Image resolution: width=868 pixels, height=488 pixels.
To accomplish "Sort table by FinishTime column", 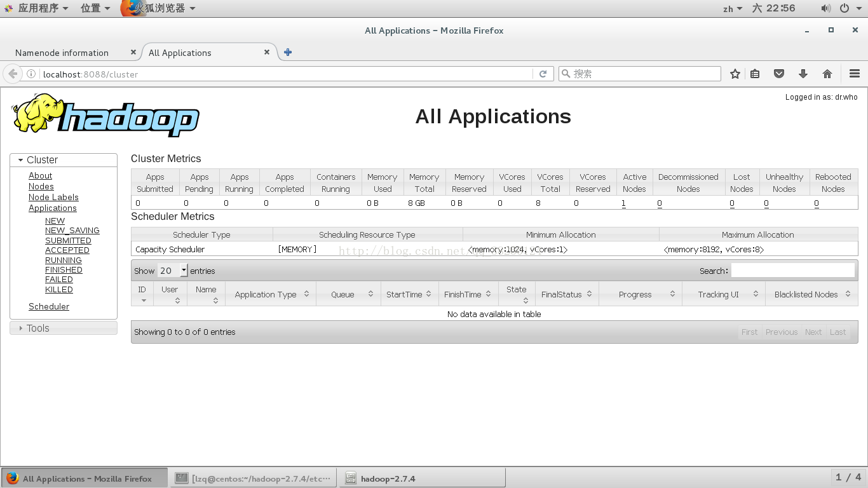I will pos(468,294).
